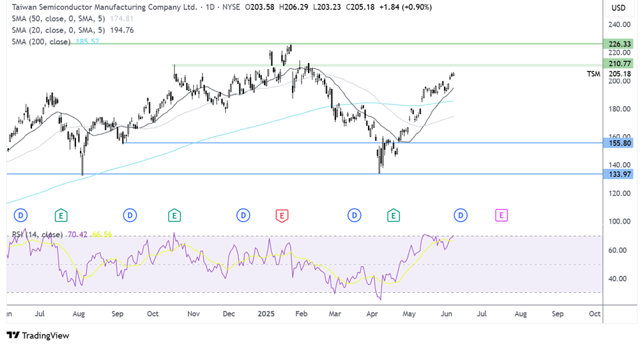
Task: Click the Nov label on time axis
Action: pos(193,314)
